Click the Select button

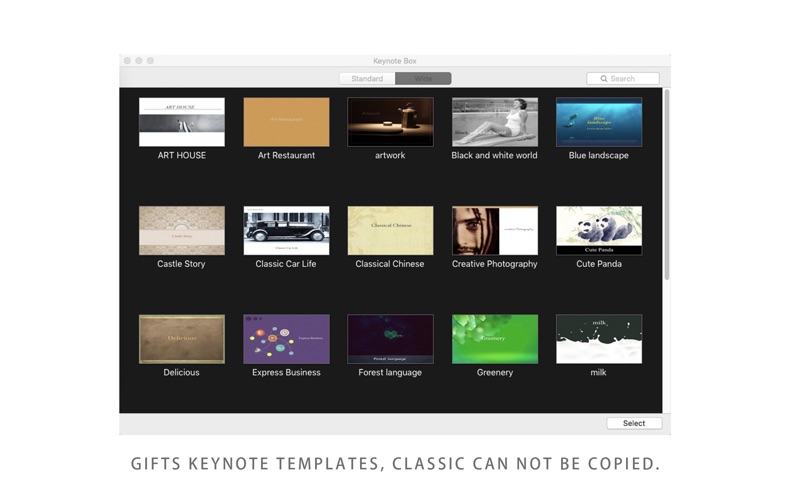[634, 423]
